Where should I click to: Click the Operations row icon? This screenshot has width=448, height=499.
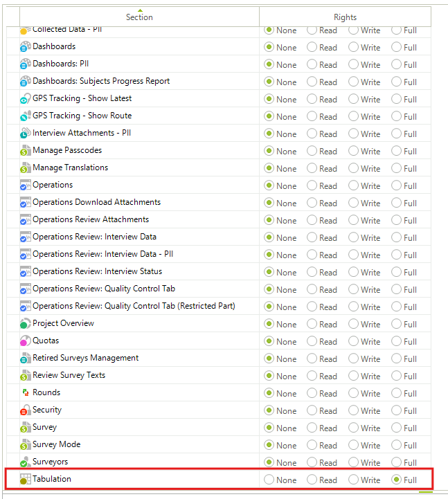click(x=25, y=185)
